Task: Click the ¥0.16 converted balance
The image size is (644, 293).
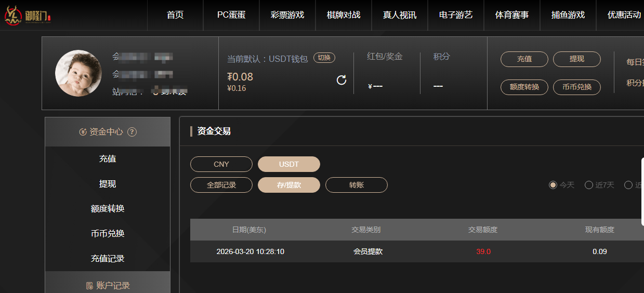Action: point(236,88)
